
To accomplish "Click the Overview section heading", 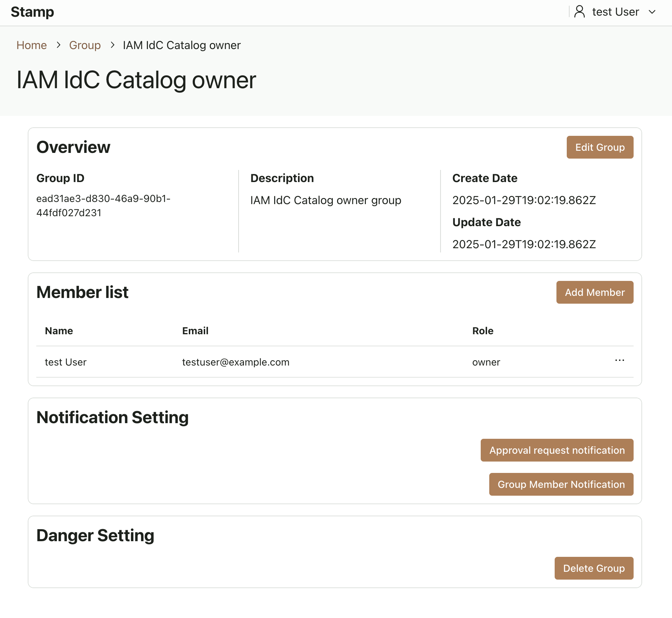I will pos(73,147).
